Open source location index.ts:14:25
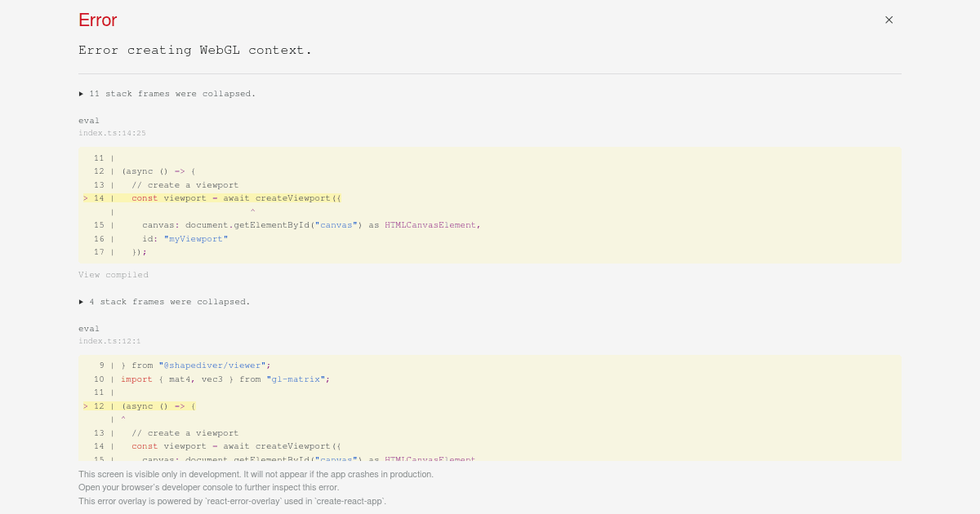The height and width of the screenshot is (514, 980). (x=112, y=132)
